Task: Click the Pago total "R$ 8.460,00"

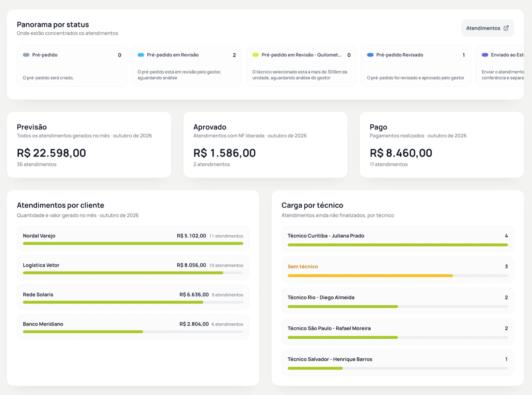Action: coord(401,153)
